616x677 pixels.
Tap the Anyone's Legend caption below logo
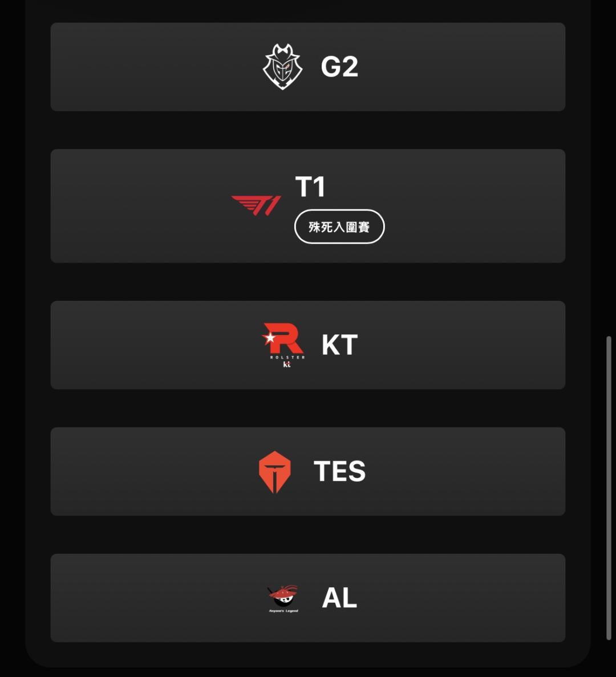283,611
